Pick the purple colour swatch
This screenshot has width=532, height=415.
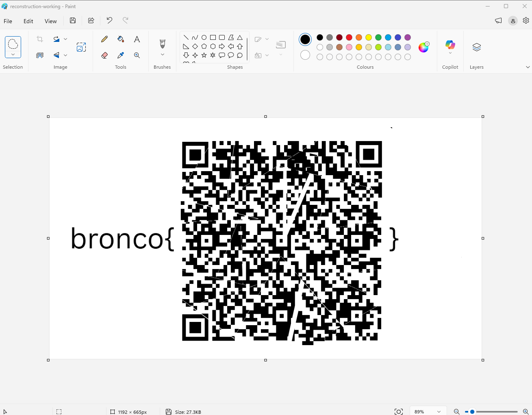pos(408,37)
